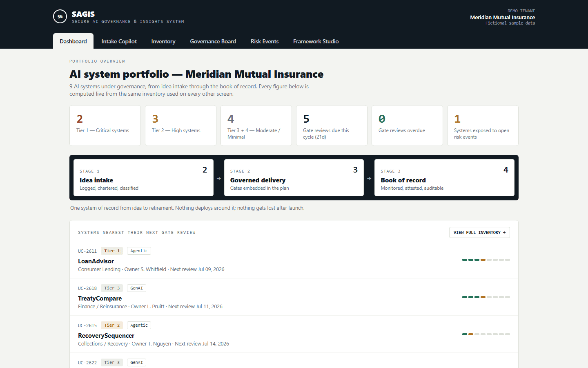Switch to Framework Studio tab
Image resolution: width=588 pixels, height=368 pixels.
click(x=316, y=41)
